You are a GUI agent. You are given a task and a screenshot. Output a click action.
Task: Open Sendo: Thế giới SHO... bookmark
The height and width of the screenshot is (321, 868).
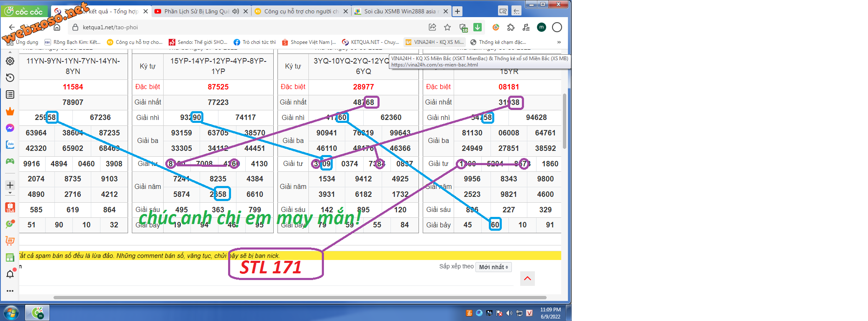198,42
